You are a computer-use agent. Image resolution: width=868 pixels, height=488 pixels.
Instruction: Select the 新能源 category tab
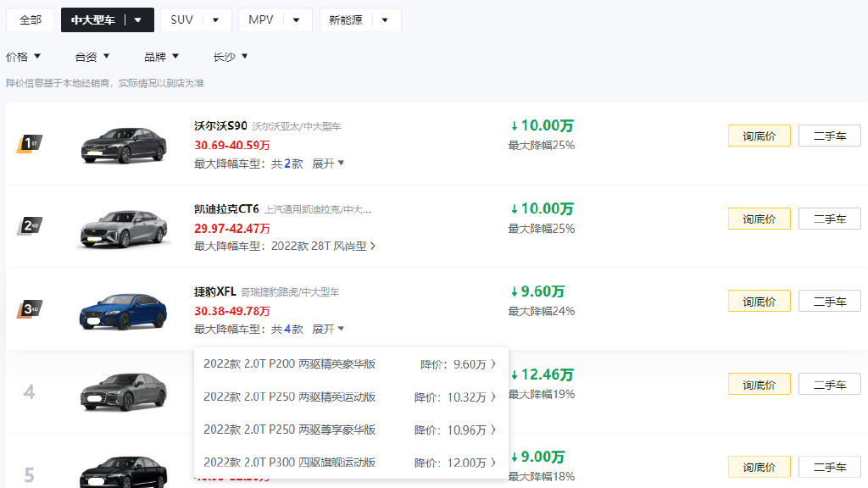pyautogui.click(x=346, y=20)
